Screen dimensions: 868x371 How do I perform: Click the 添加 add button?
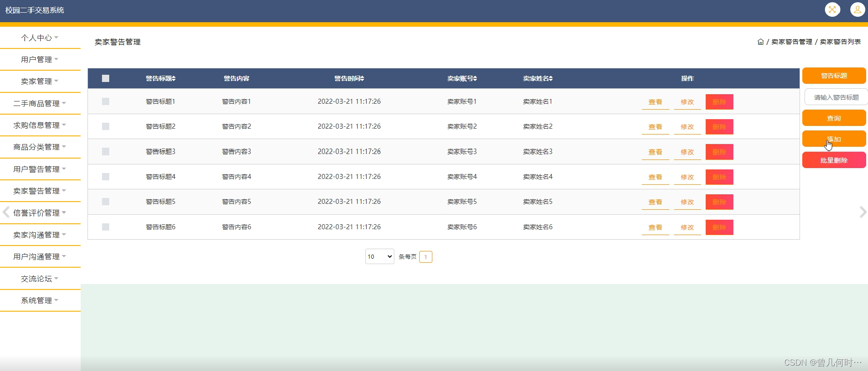[x=834, y=139]
